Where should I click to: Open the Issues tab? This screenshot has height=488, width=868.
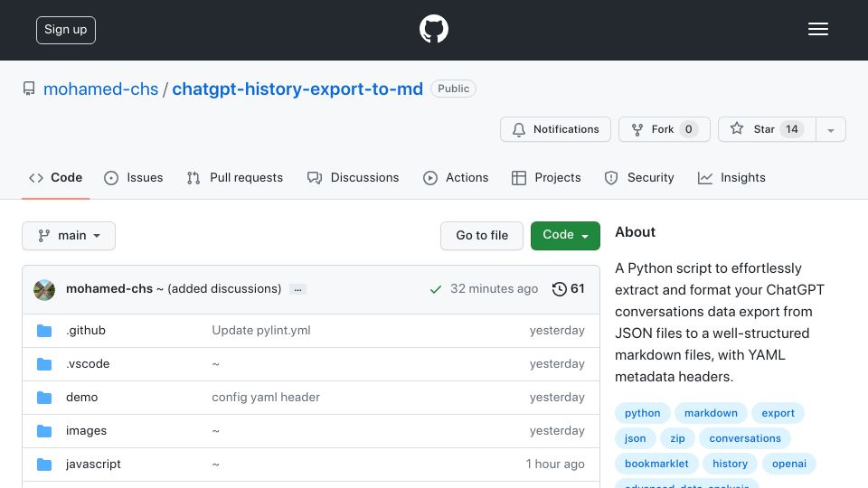click(134, 178)
